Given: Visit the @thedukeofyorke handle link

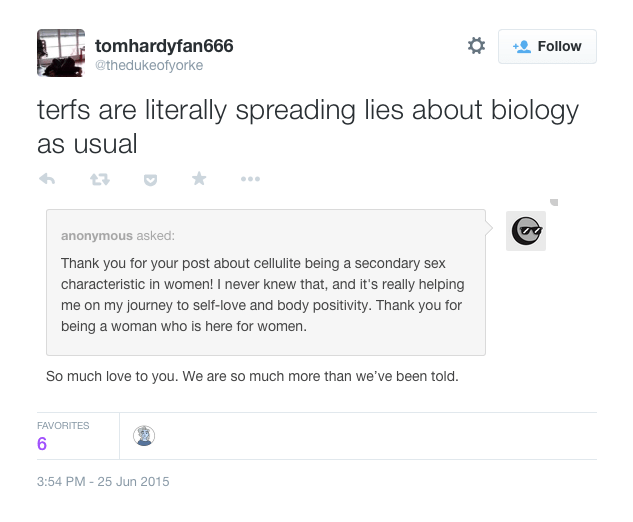Looking at the screenshot, I should (148, 65).
